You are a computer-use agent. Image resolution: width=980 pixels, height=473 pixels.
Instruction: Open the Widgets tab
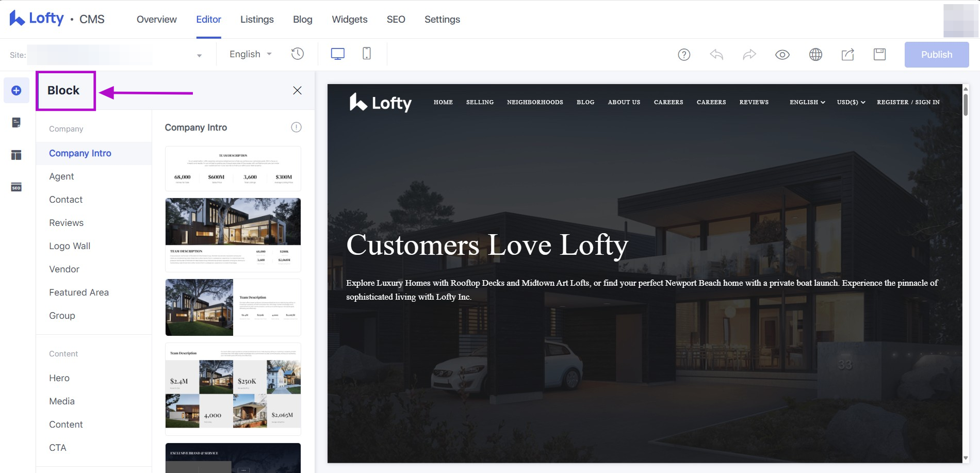[350, 20]
